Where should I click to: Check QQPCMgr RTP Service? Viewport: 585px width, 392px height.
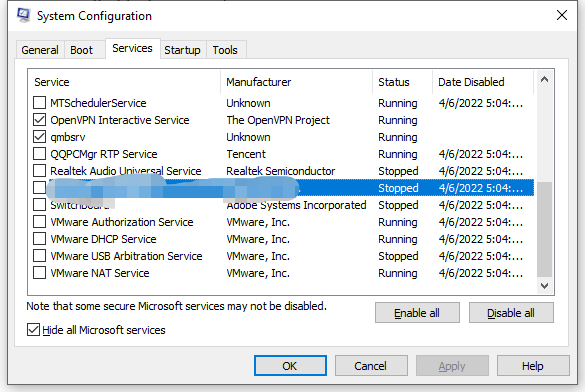pyautogui.click(x=40, y=154)
